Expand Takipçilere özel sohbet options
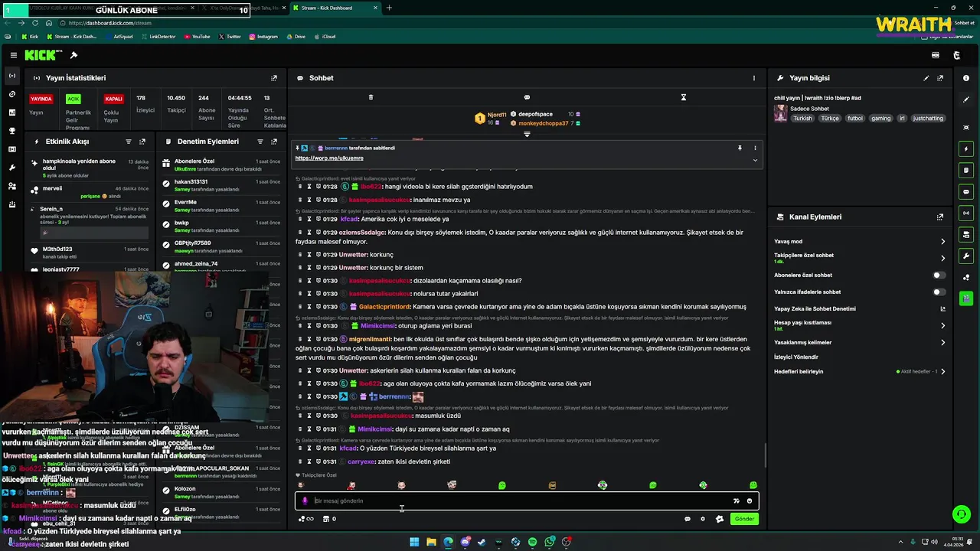The image size is (980, 551). 943,258
